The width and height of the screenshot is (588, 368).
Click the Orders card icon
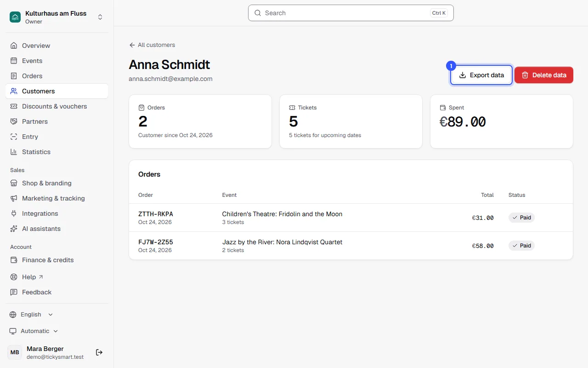141,108
